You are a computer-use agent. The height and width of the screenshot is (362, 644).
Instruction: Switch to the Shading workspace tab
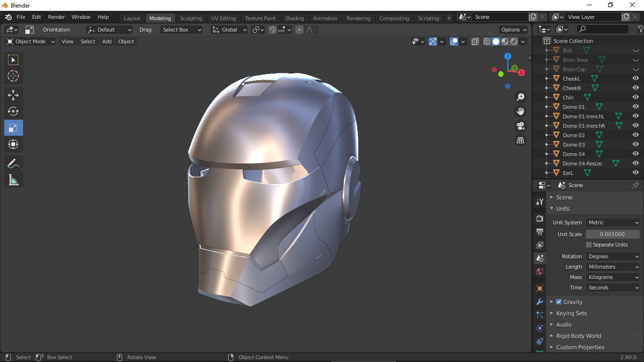point(294,18)
